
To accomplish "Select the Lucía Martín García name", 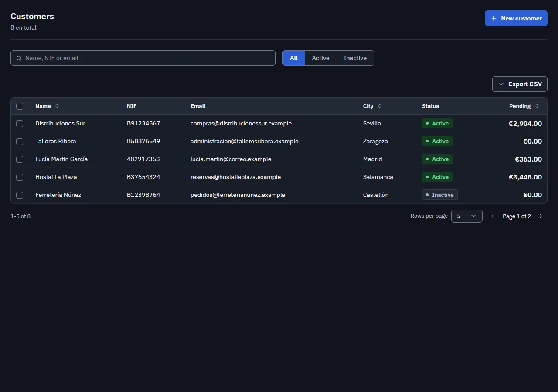I will coord(61,159).
